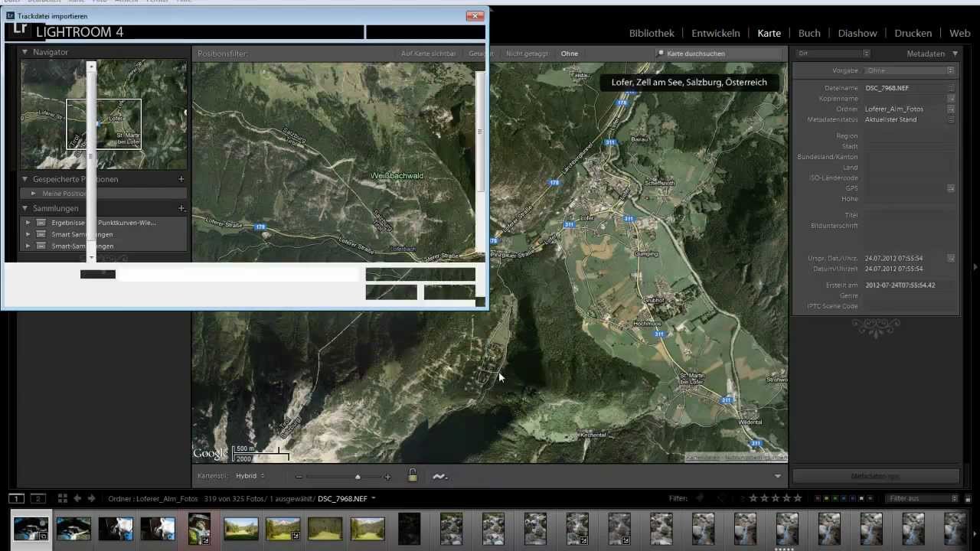Select the Ohne position filter
This screenshot has width=980, height=551.
pyautogui.click(x=569, y=54)
